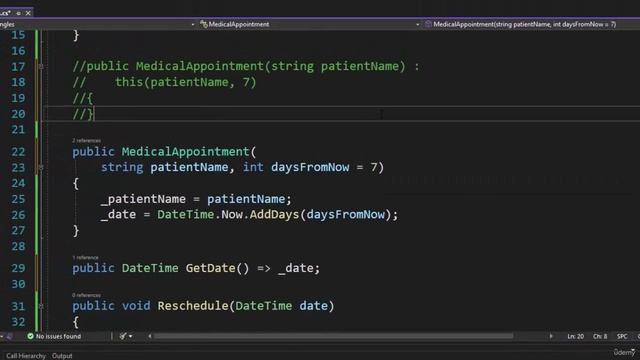Click 'string' keyword on line 23
The image size is (640, 360).
(x=122, y=167)
